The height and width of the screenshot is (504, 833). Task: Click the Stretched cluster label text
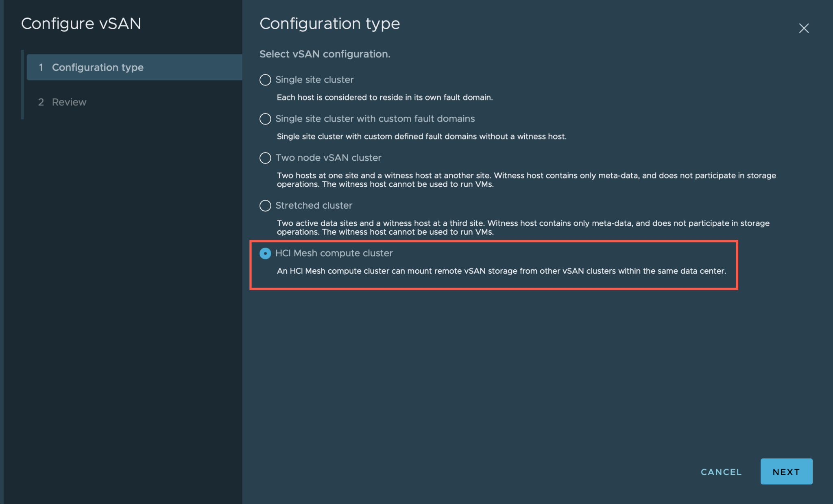click(314, 205)
